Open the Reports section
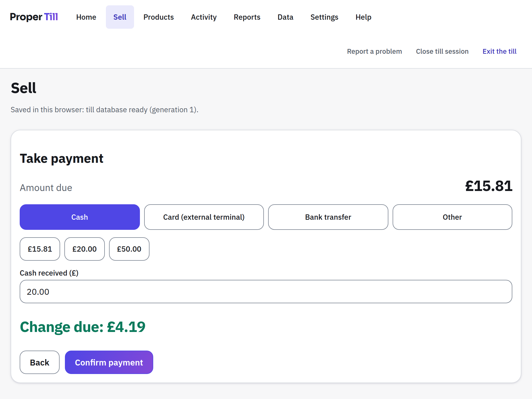 (x=247, y=17)
